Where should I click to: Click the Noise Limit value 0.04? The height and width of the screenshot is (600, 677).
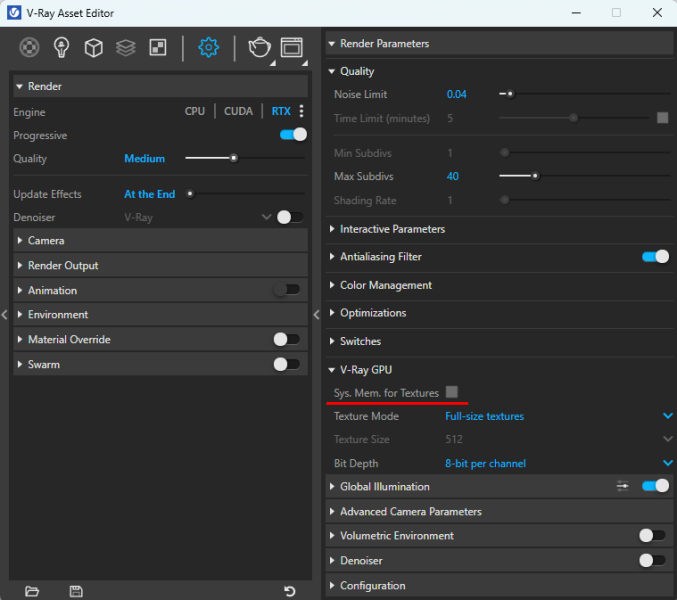tap(456, 94)
